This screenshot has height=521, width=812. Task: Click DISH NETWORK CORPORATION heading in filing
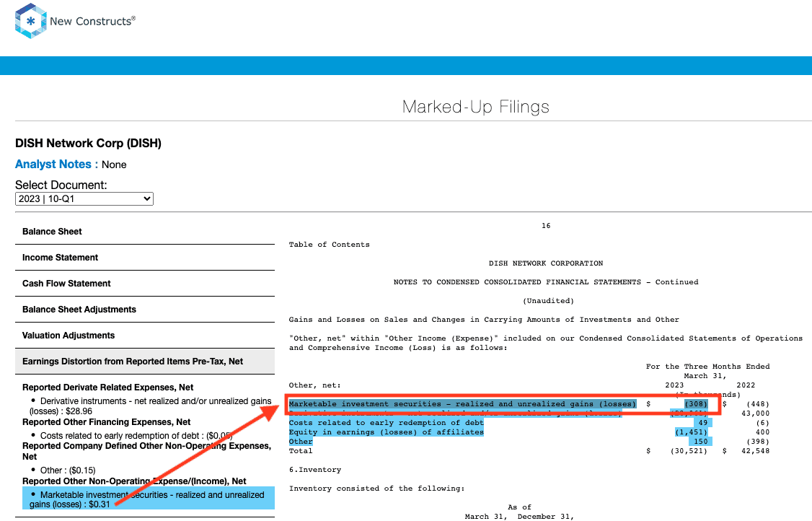[x=546, y=263]
